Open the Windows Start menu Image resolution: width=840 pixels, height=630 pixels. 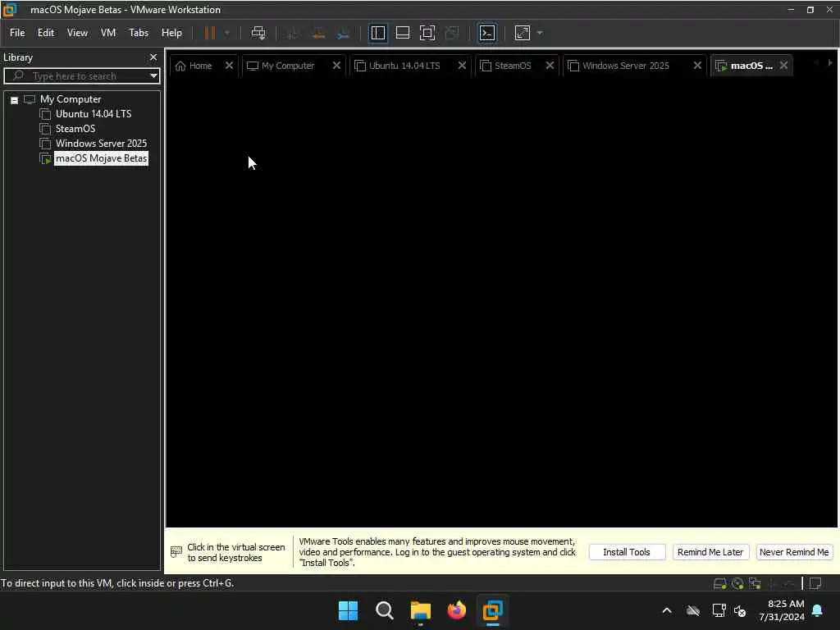tap(348, 610)
